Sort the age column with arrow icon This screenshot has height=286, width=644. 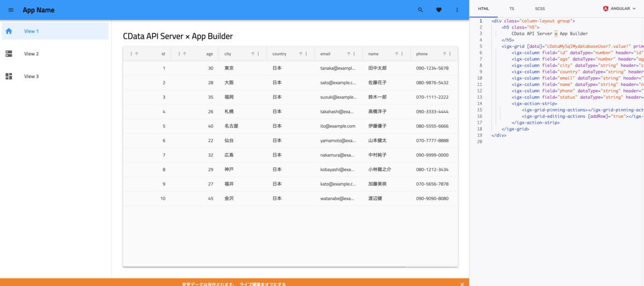185,54
